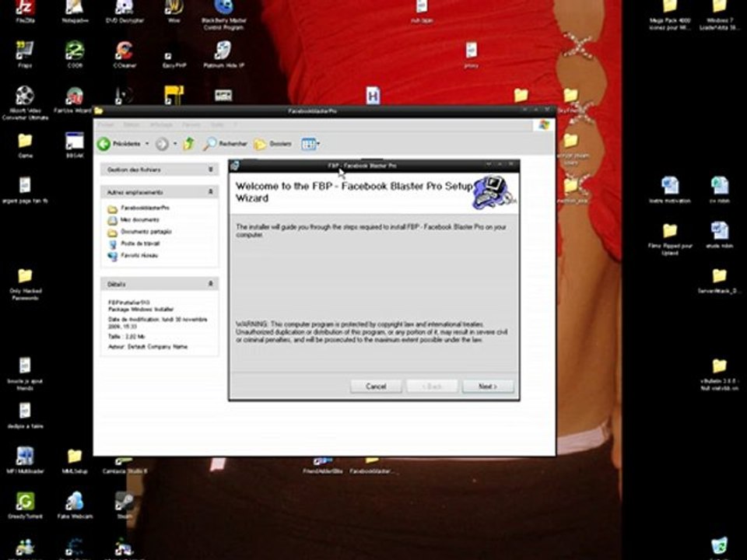Open the Précédente history dropdown arrow
This screenshot has height=560, width=747.
[147, 143]
